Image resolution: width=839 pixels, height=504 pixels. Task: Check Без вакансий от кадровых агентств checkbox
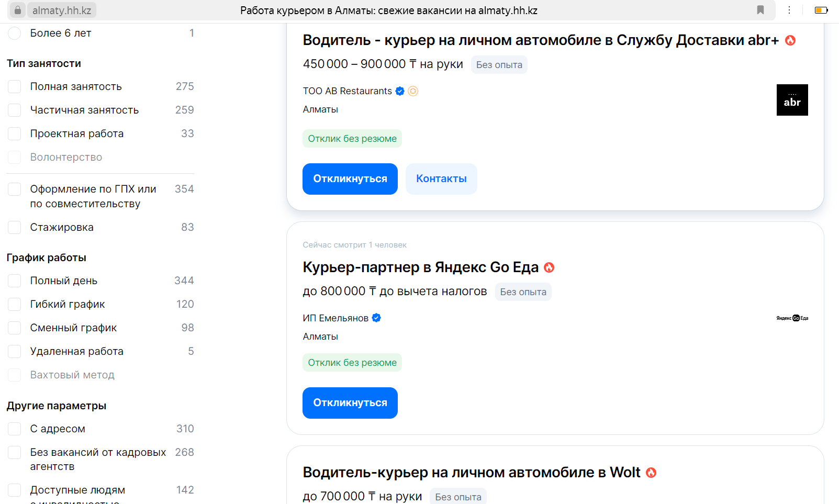coord(15,452)
